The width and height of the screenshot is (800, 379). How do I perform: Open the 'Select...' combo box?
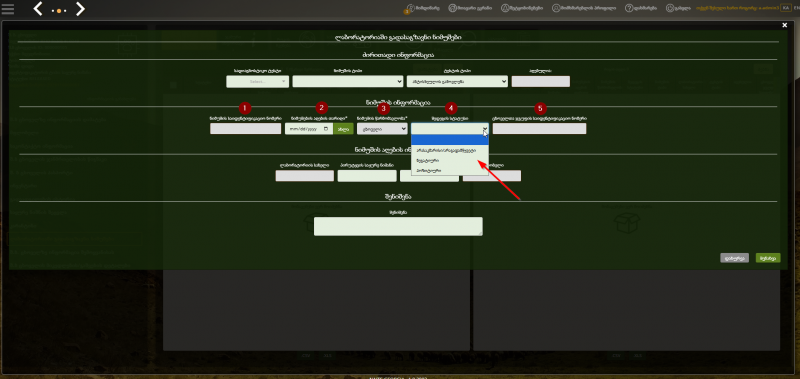(x=258, y=82)
